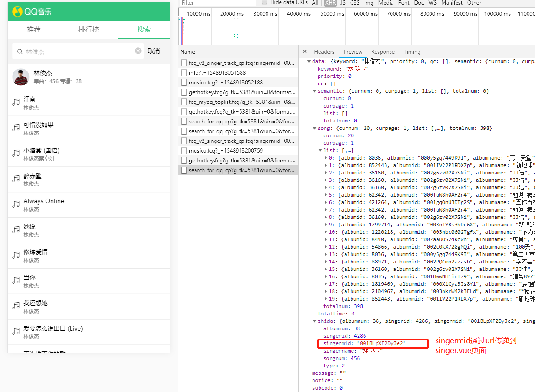Open the song Always Online

(x=89, y=205)
